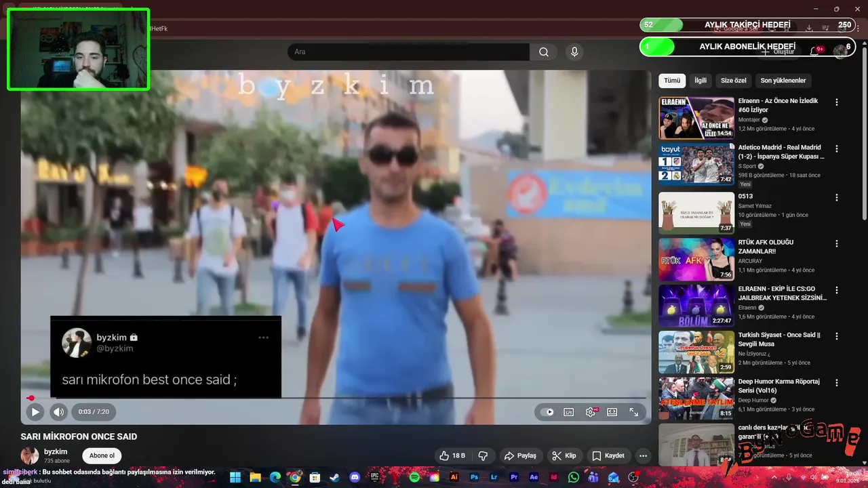Open options for Elraenn Az Önce video
868x488 pixels.
point(837,102)
